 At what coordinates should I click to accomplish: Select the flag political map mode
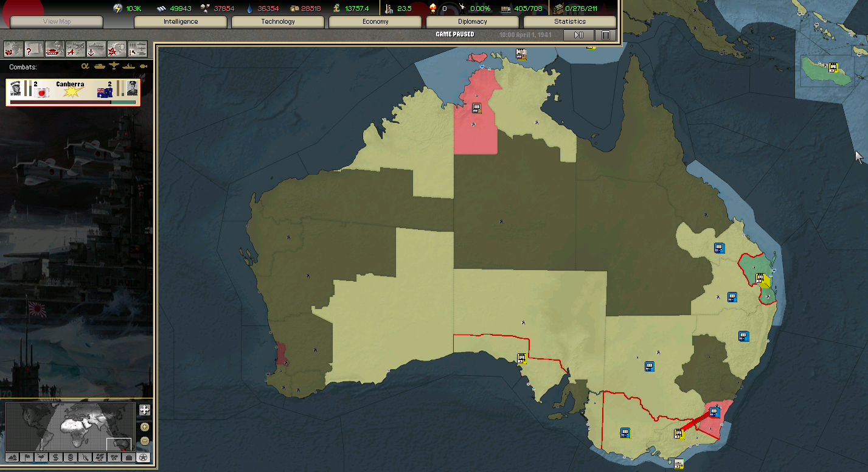pos(27,457)
